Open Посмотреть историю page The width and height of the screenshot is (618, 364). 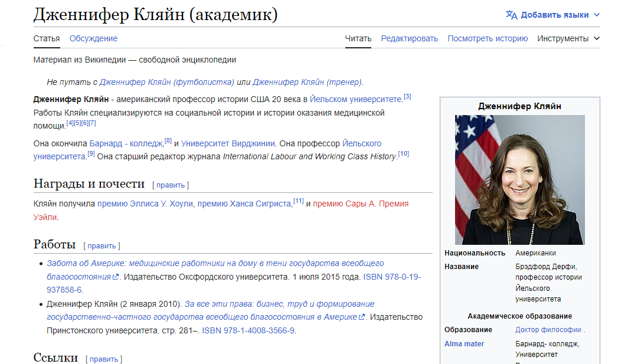point(487,38)
